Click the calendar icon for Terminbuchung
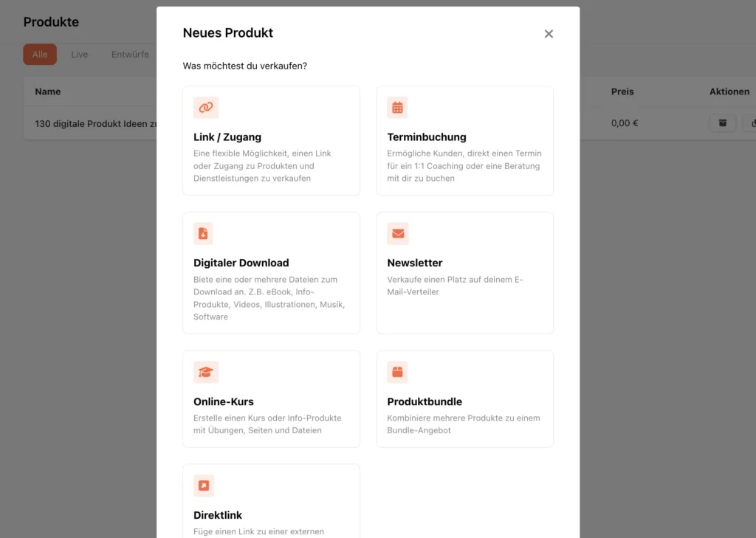Screen dimensions: 756x538 [397, 108]
